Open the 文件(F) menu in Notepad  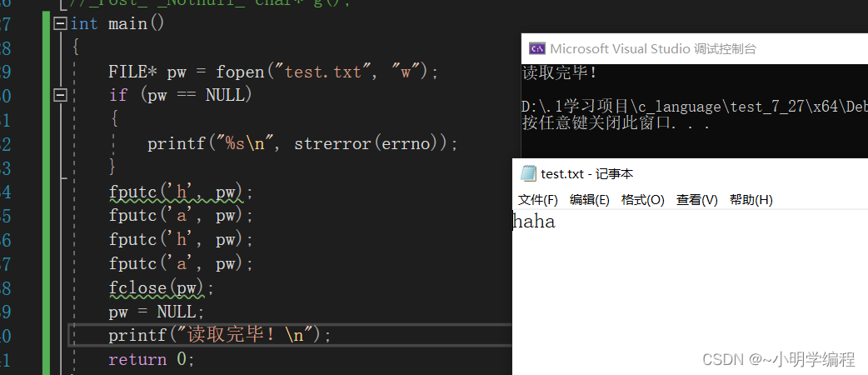pyautogui.click(x=537, y=200)
